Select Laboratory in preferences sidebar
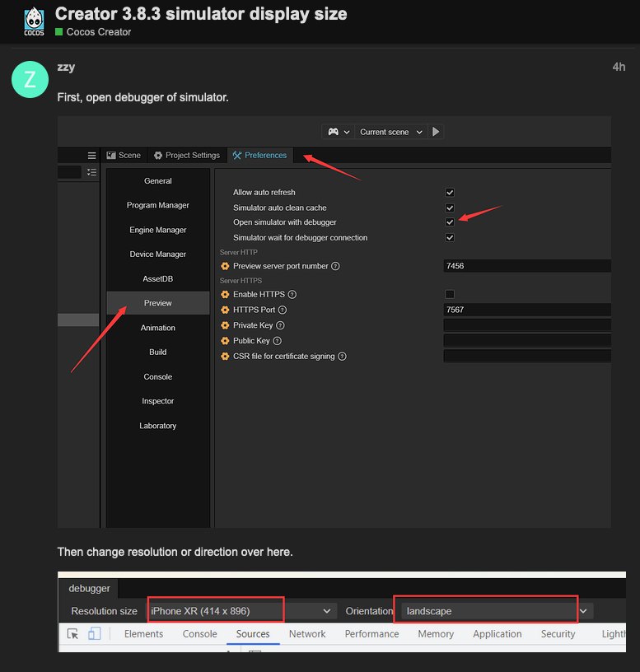The height and width of the screenshot is (672, 640). click(x=158, y=426)
